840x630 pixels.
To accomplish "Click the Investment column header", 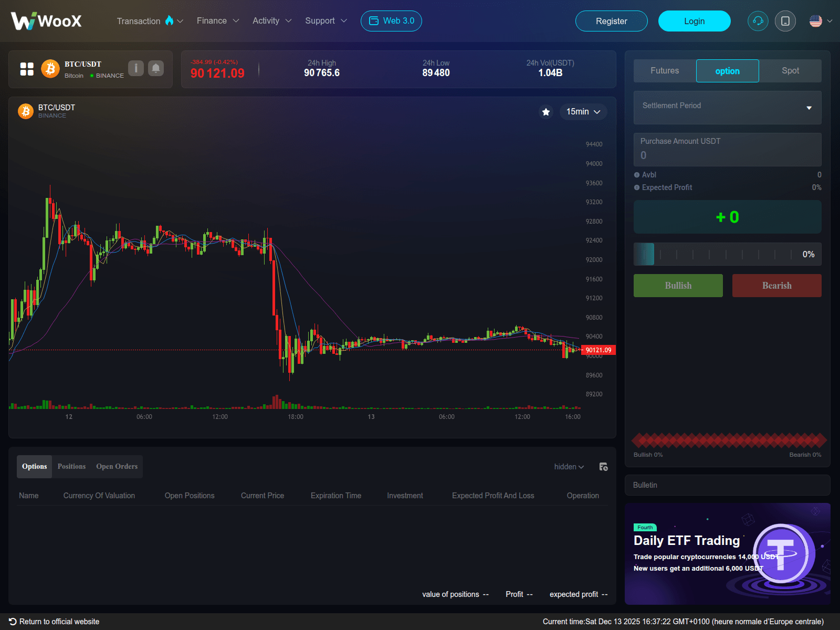I will tap(405, 496).
